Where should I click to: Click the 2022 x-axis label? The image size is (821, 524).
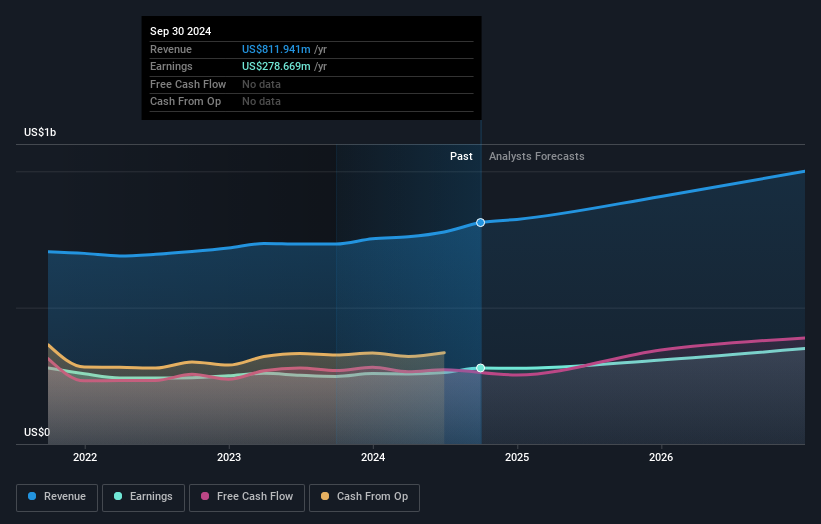point(85,457)
